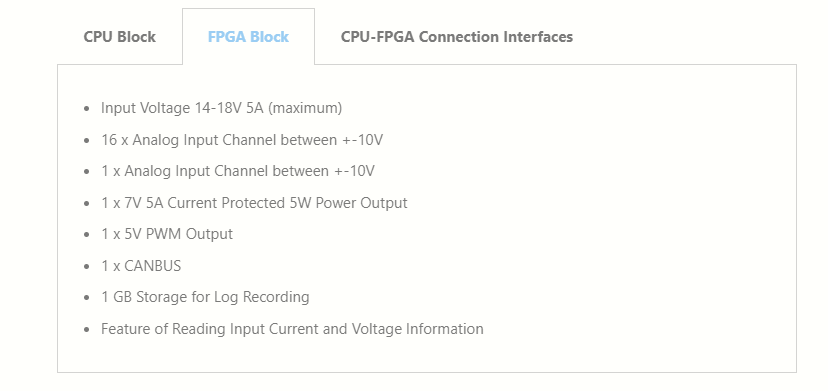Click the bullet beside 1 GB Storage item
This screenshot has width=828, height=391.
pyautogui.click(x=87, y=297)
